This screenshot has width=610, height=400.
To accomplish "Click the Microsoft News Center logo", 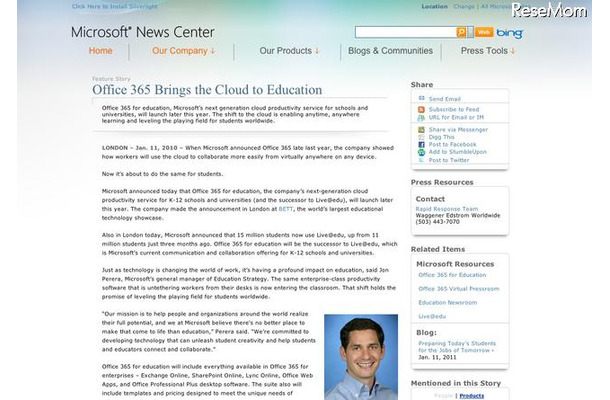I will point(143,32).
